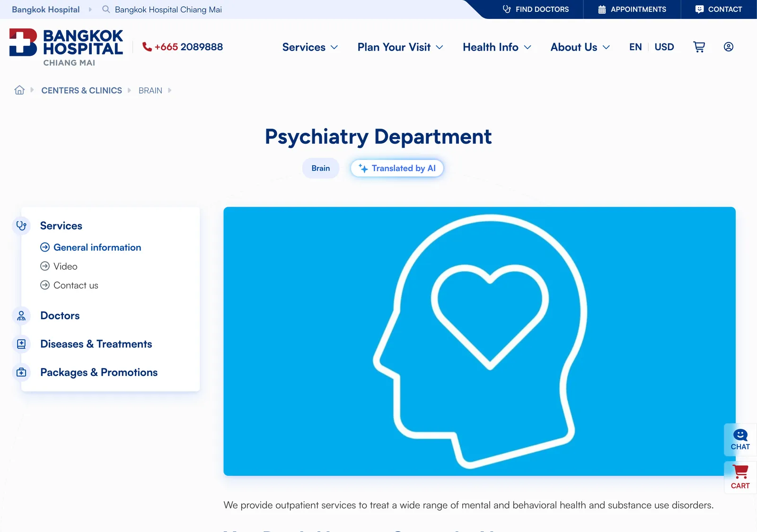Click the outpatient services description paragraph
Viewport: 757px width, 532px height.
coord(468,505)
